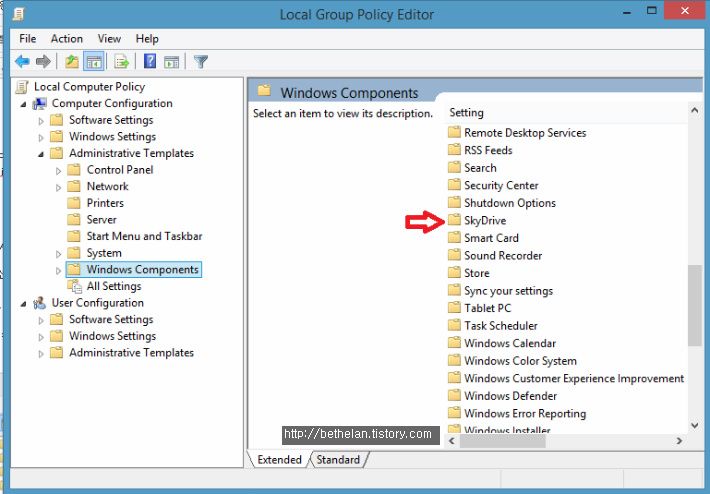710x494 pixels.
Task: Click the Task Scheduler folder icon
Action: click(x=454, y=325)
